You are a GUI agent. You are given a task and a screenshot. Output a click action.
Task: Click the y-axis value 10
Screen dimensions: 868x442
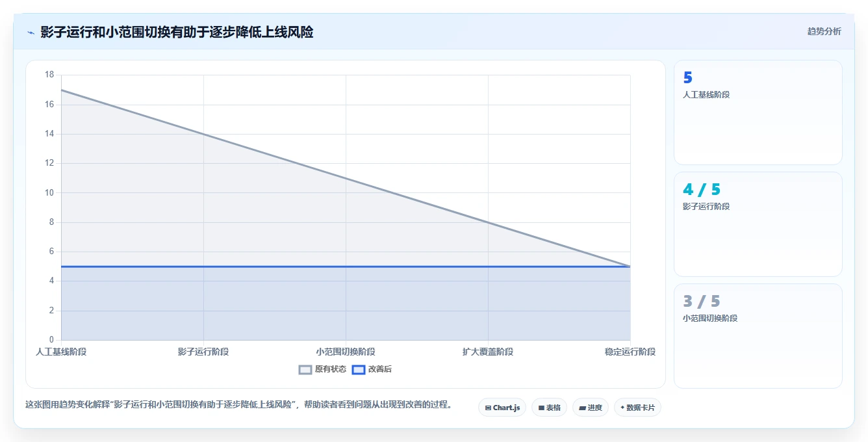[49, 193]
